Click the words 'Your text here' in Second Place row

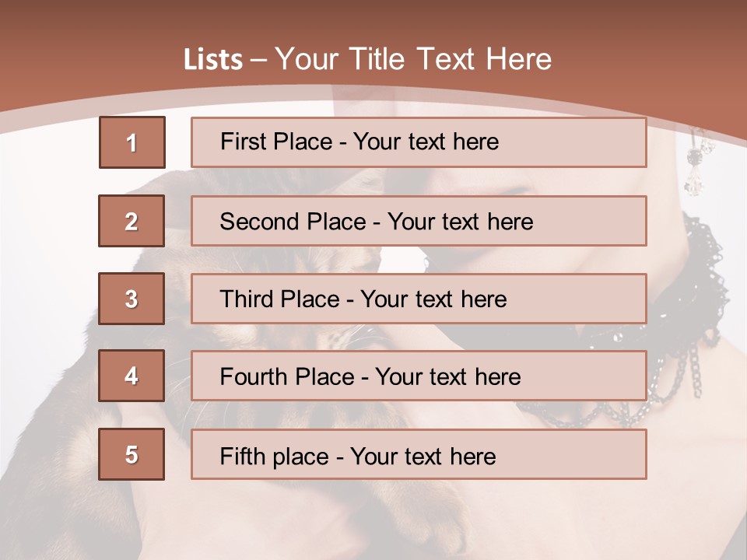pos(460,222)
